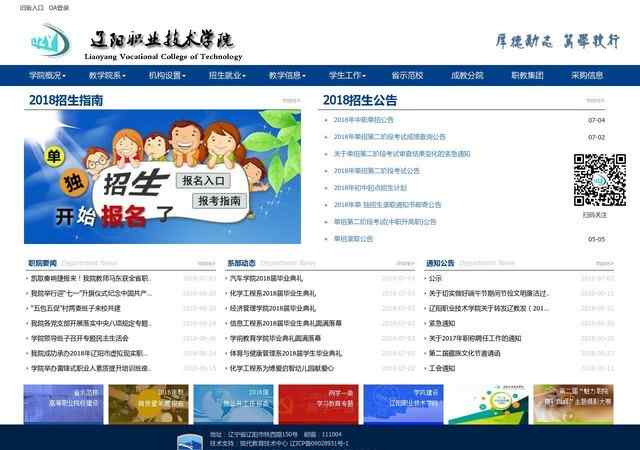The image size is (640, 450).
Task: Open more link beside 2018招生指南 heading
Action: (x=291, y=100)
